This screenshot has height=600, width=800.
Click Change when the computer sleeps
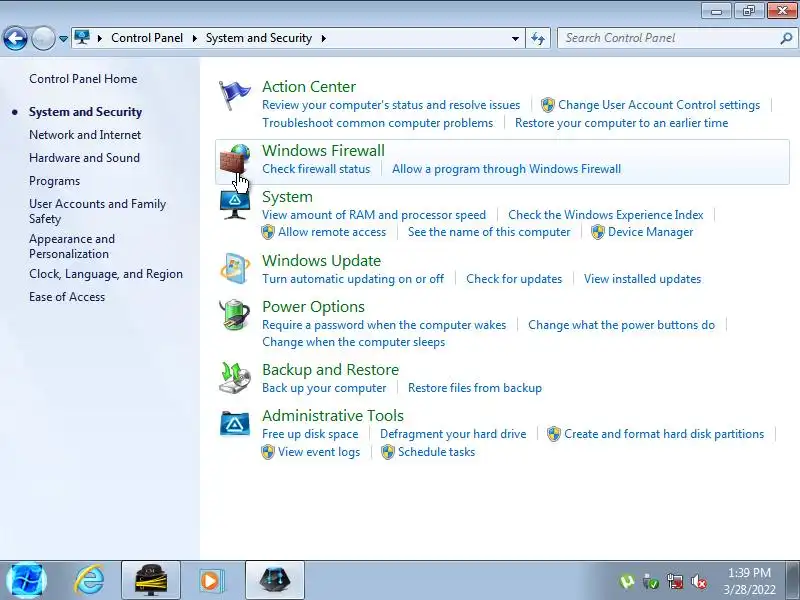354,342
